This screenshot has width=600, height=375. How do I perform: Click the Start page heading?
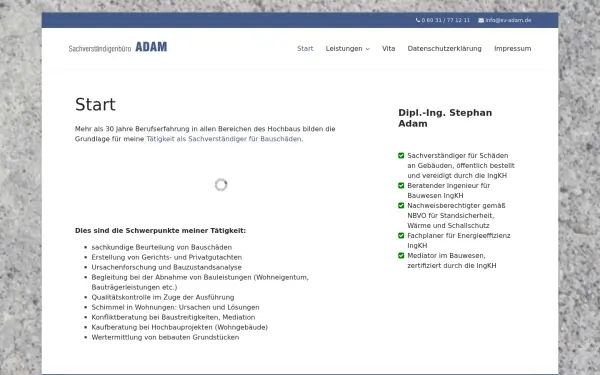pyautogui.click(x=95, y=104)
